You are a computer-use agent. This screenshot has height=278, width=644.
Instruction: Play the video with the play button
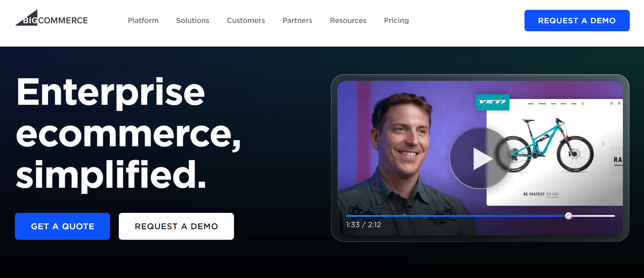(481, 158)
